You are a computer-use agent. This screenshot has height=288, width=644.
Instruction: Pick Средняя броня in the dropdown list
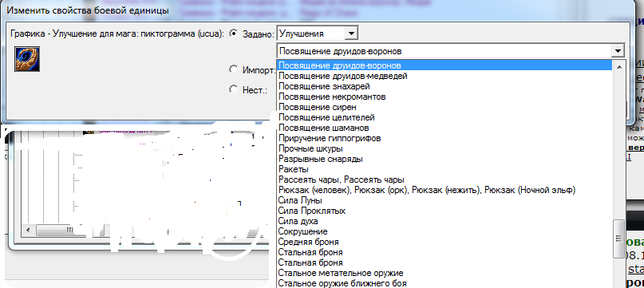[444, 242]
